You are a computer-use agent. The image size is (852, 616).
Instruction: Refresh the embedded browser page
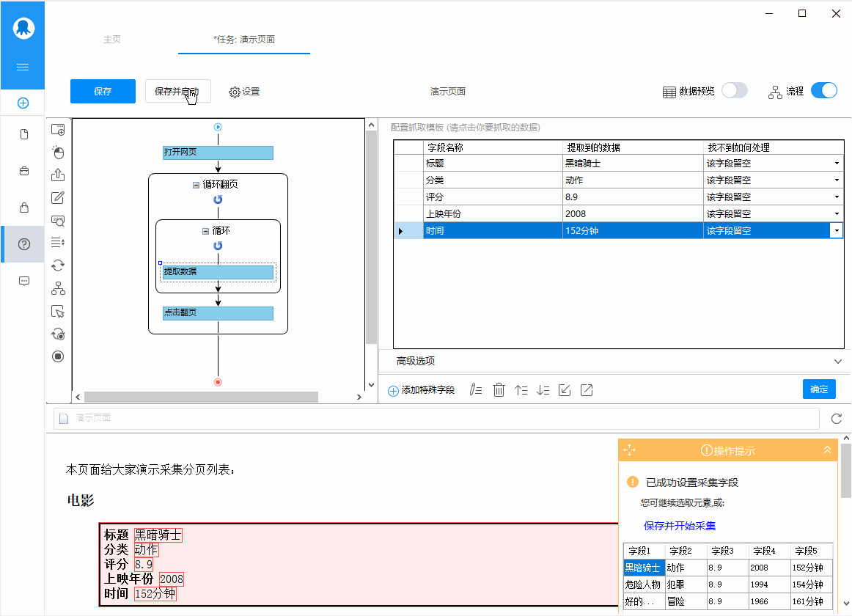837,419
